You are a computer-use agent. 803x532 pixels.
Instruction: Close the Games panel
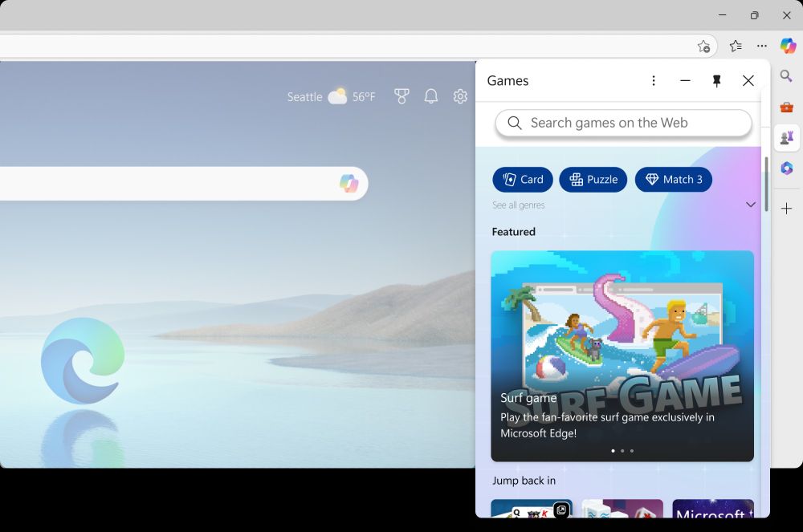coord(748,81)
